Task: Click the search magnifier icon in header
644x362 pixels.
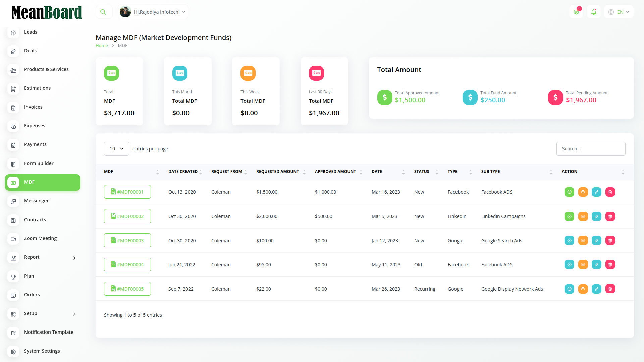Action: click(x=103, y=12)
